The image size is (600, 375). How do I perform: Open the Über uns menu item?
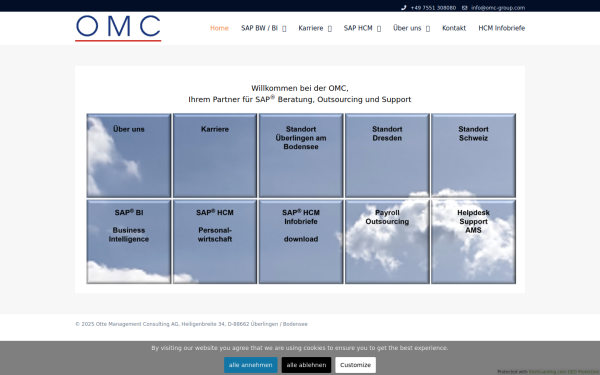click(x=407, y=28)
